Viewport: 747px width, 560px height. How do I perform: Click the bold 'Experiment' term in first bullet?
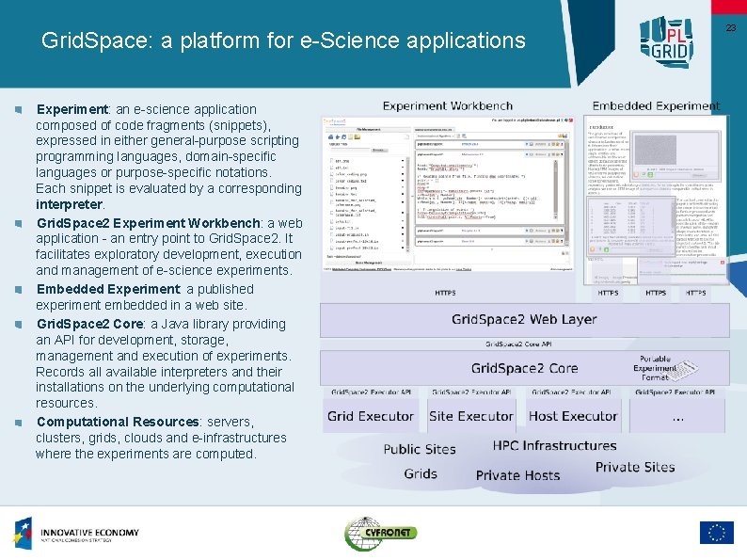point(72,109)
